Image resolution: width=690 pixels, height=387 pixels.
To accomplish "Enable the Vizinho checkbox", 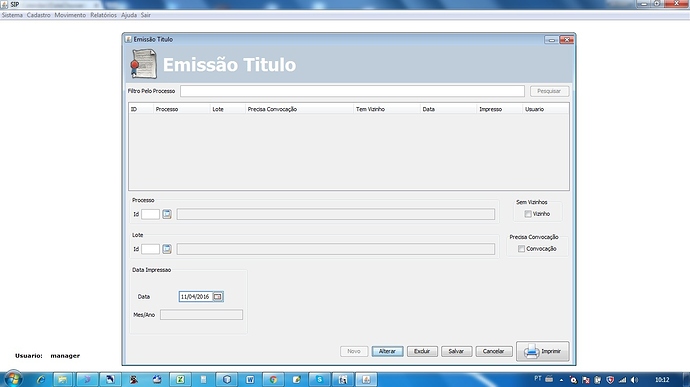I will pos(528,214).
